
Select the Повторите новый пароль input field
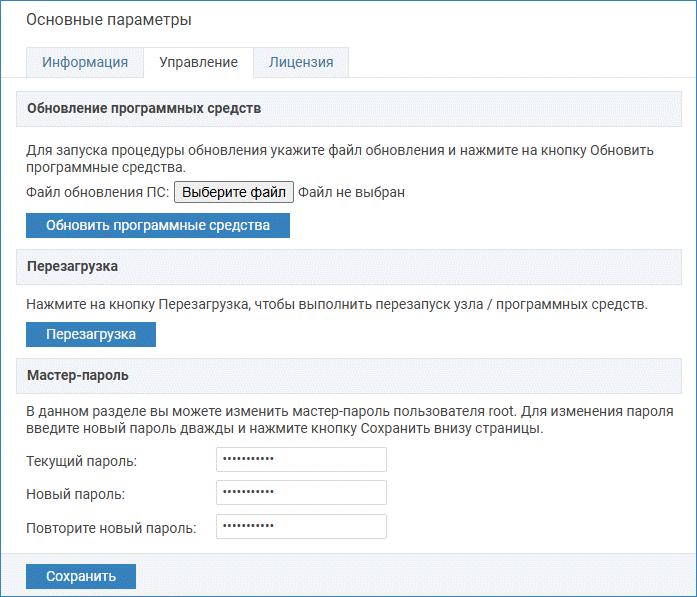click(301, 527)
